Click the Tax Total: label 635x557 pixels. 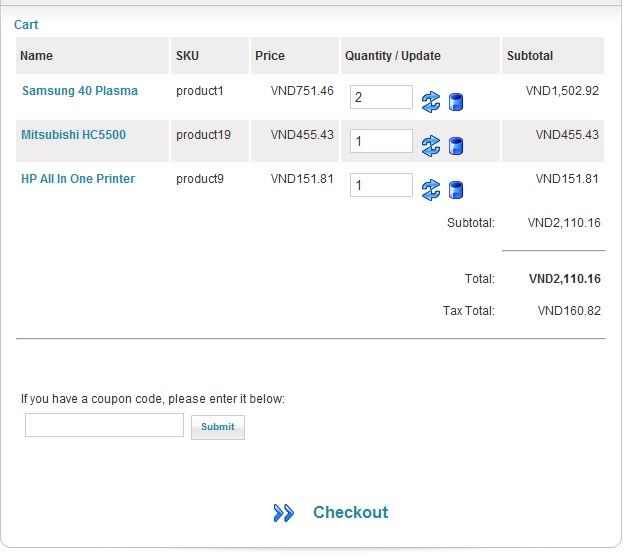click(x=469, y=311)
